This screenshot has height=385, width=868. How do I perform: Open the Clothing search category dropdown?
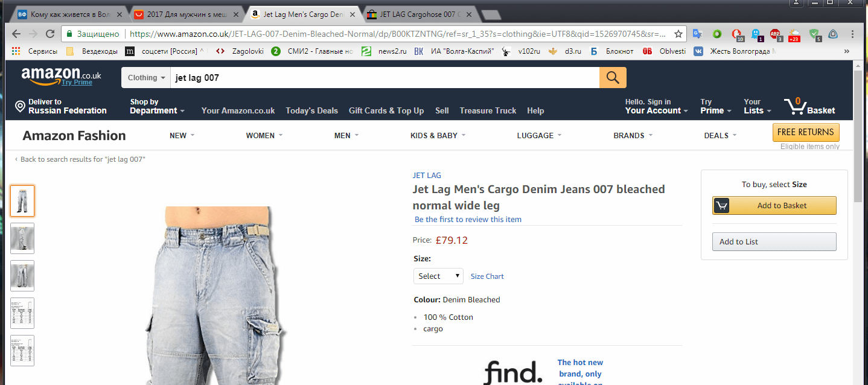(146, 77)
